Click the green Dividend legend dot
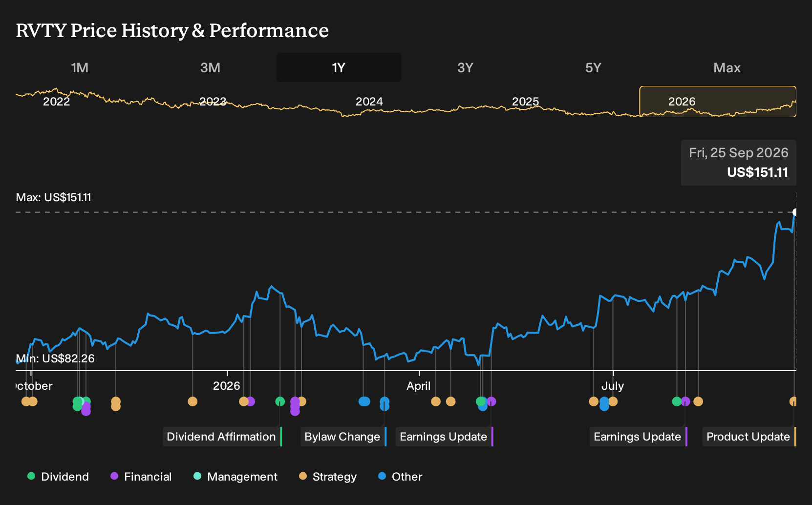 pos(31,476)
